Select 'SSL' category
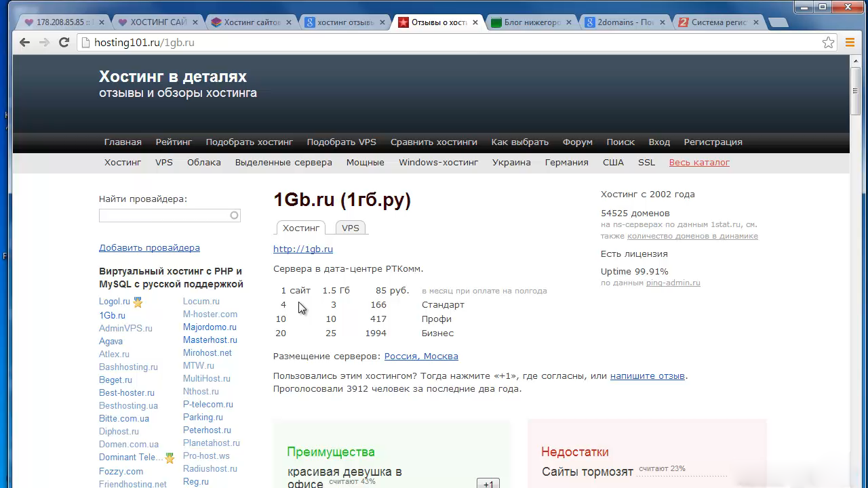Viewport: 868px width, 488px height. [647, 163]
